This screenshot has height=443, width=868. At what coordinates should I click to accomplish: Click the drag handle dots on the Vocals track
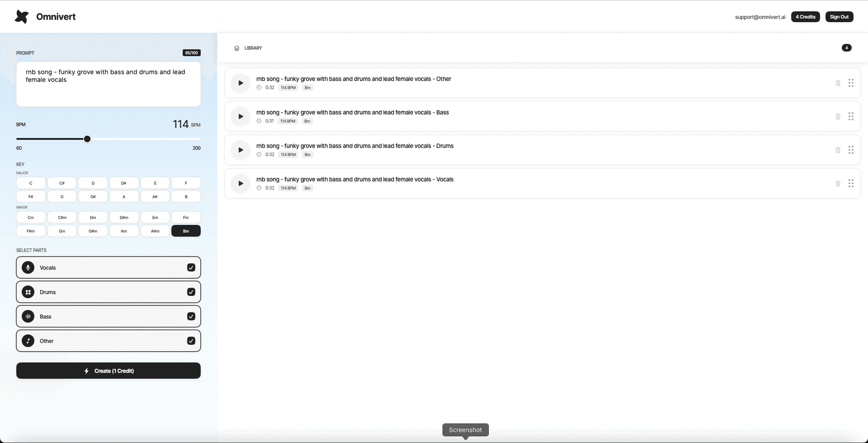(852, 183)
